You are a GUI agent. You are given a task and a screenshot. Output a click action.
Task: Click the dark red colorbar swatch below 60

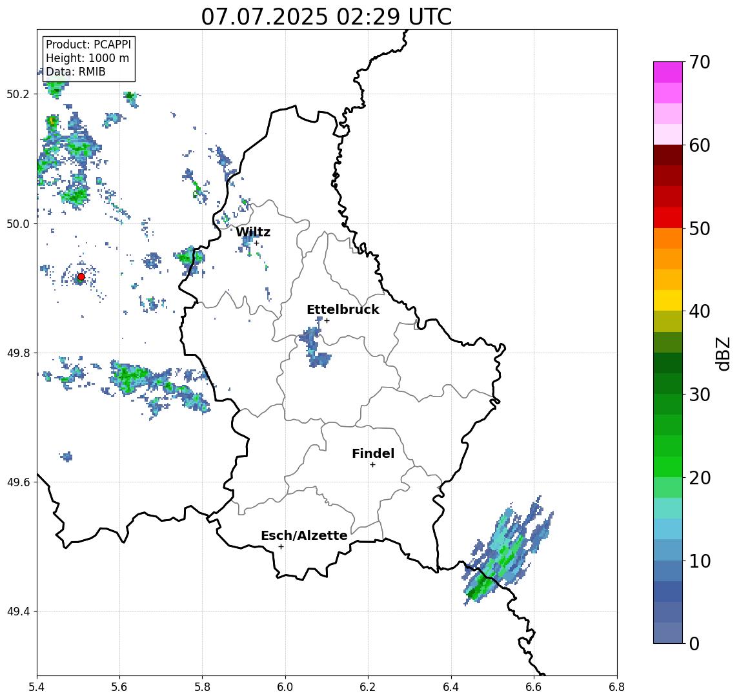668,155
